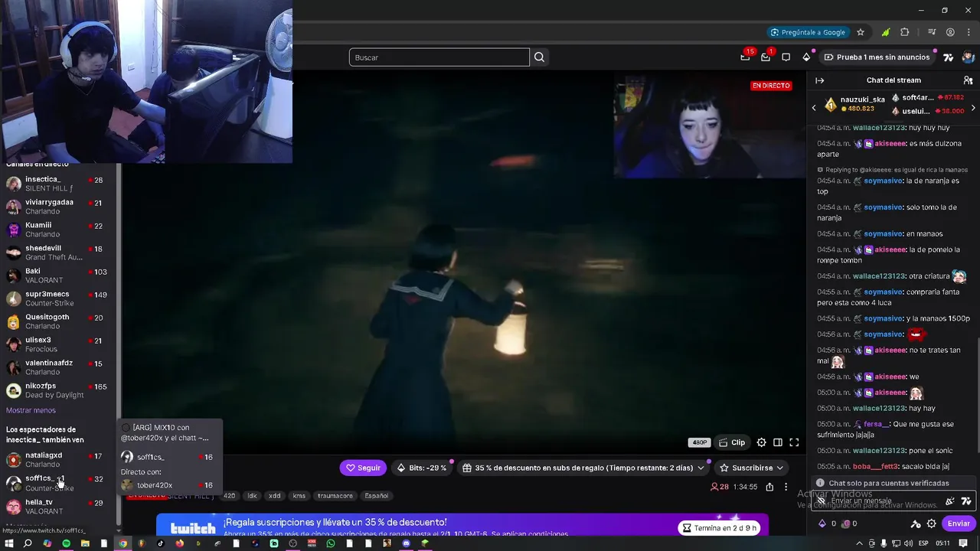Show next leaderboard with right chevron in chat
980x551 pixels.
[973, 108]
